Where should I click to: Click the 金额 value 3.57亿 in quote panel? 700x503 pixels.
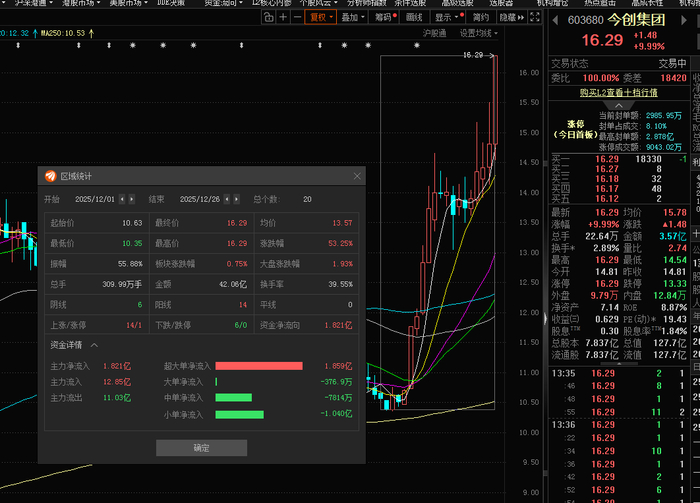673,236
